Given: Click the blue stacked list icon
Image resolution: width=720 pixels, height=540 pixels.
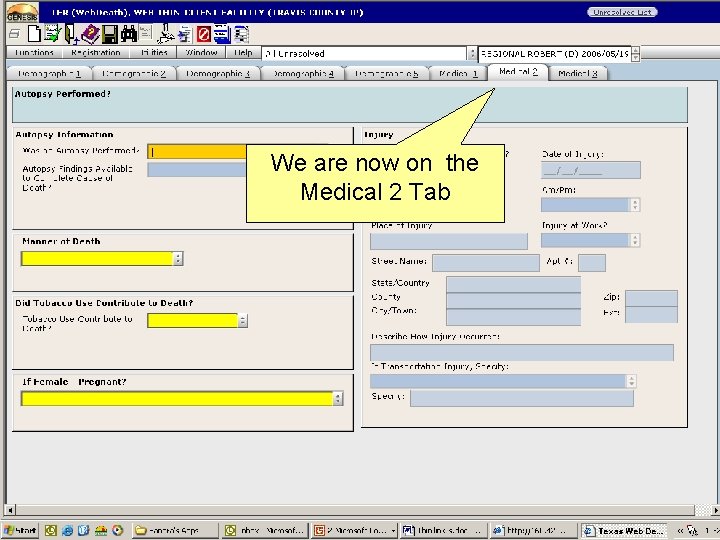Looking at the screenshot, I should coord(222,34).
